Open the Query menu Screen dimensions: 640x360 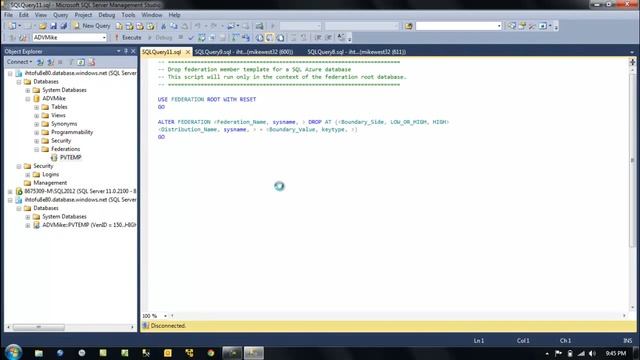click(x=60, y=15)
